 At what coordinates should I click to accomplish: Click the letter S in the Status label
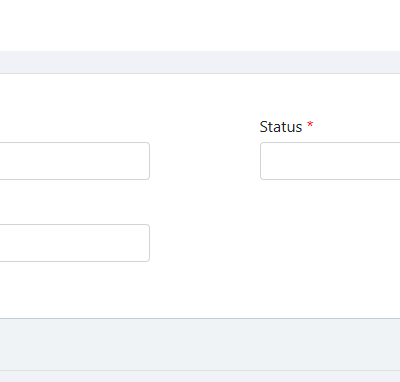pyautogui.click(x=263, y=127)
